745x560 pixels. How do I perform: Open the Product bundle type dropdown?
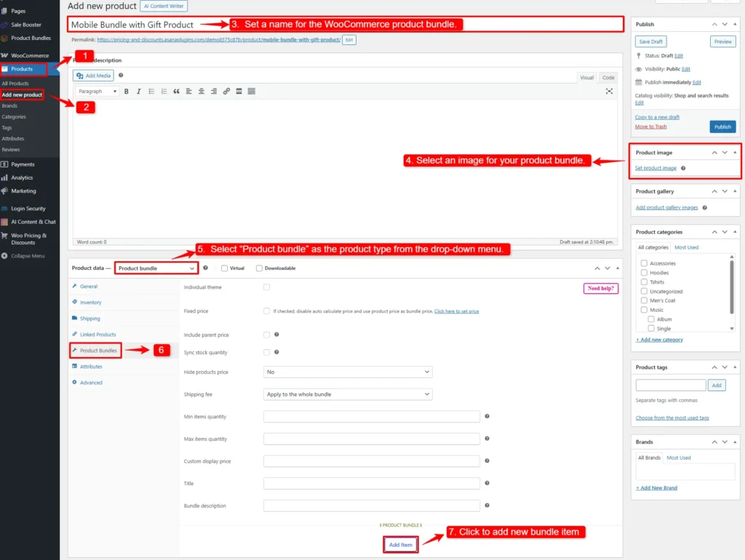pyautogui.click(x=156, y=268)
